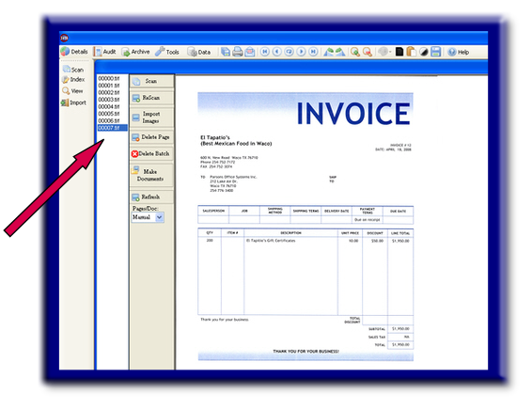
Task: Click the Import Images button
Action: (151, 118)
